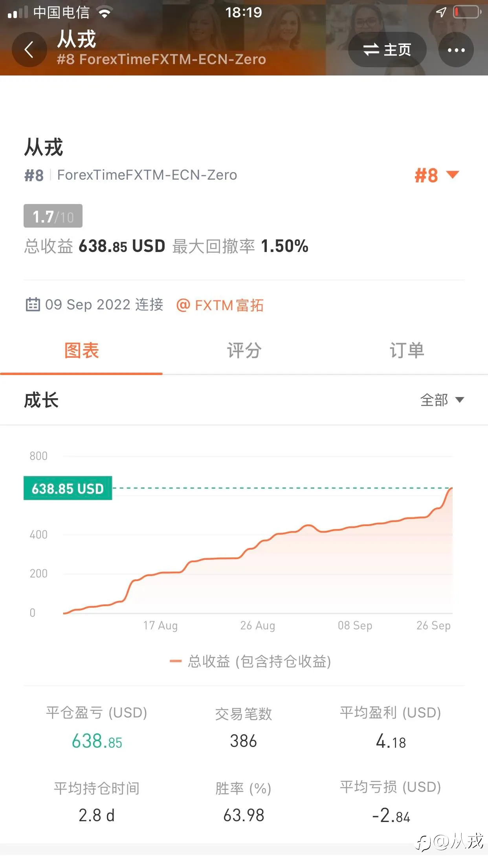Tap the calendar icon beside 09 Sep 2022

point(33,305)
